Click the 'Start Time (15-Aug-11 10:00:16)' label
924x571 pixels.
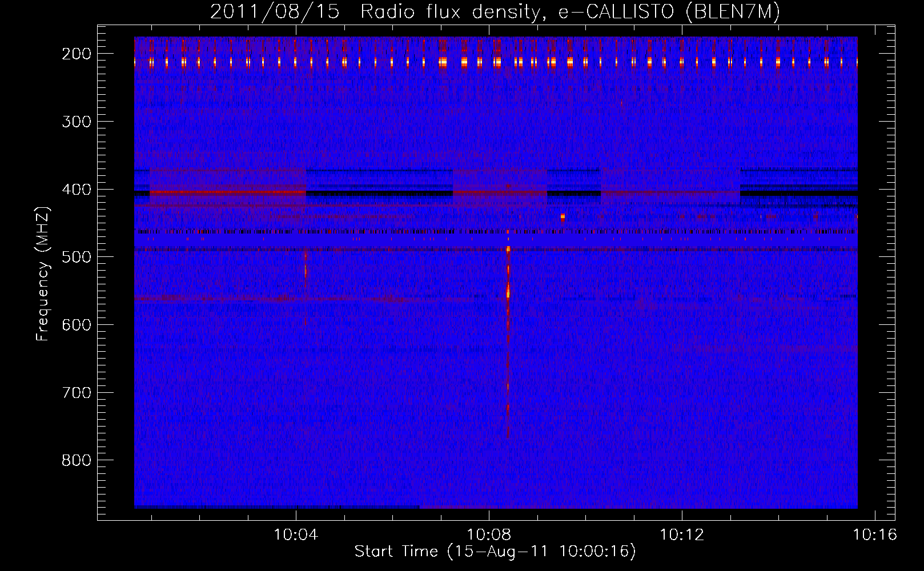click(495, 552)
